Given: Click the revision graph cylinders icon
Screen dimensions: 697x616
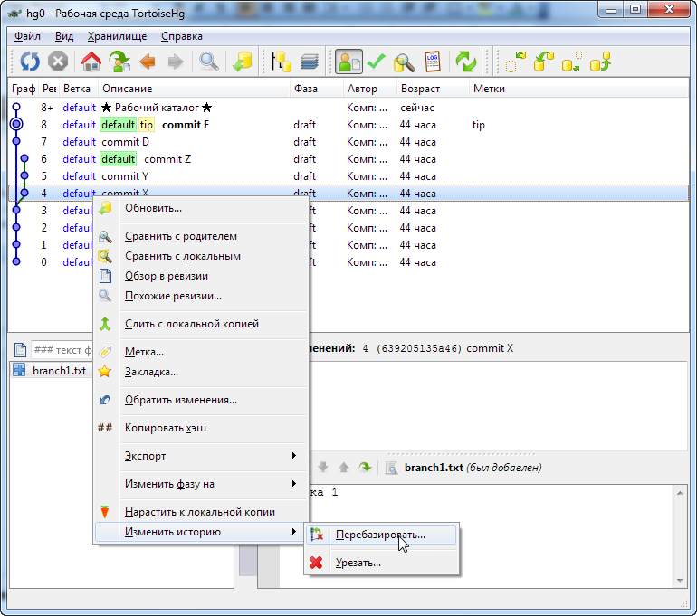Looking at the screenshot, I should tap(282, 62).
